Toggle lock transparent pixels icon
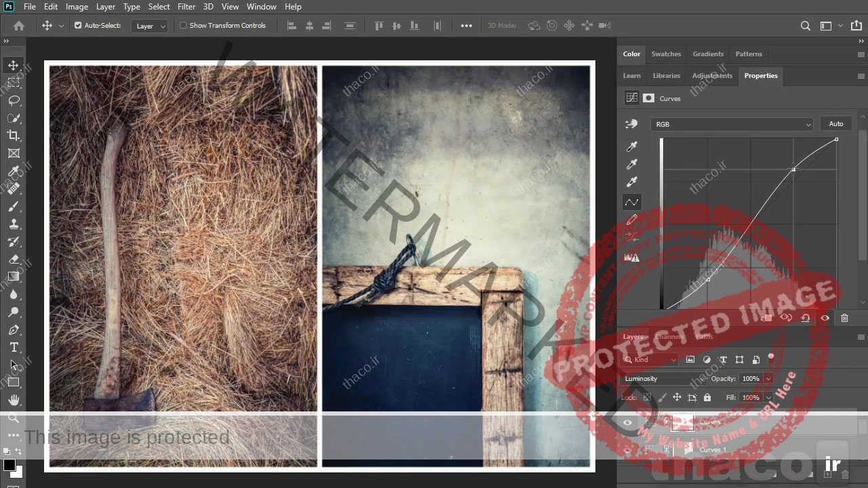The width and height of the screenshot is (868, 488). coord(647,398)
